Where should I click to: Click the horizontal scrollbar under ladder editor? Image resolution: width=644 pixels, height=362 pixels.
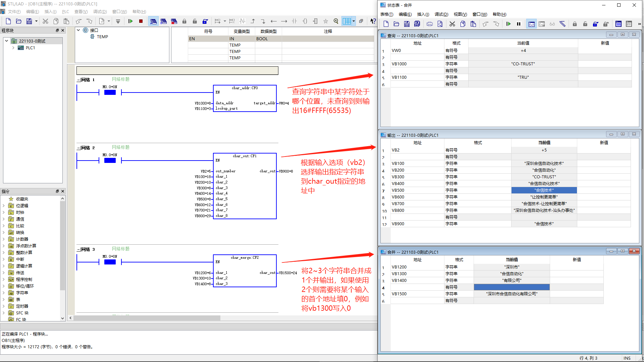(147, 318)
